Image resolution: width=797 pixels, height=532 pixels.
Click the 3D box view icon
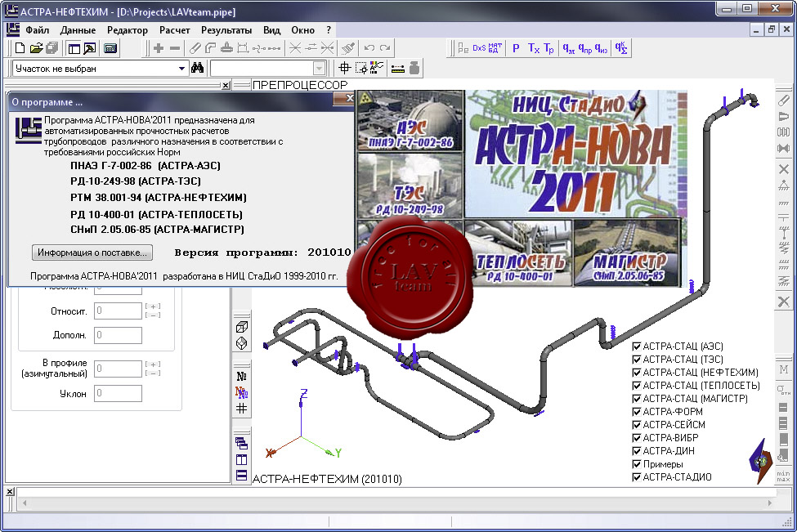click(242, 327)
